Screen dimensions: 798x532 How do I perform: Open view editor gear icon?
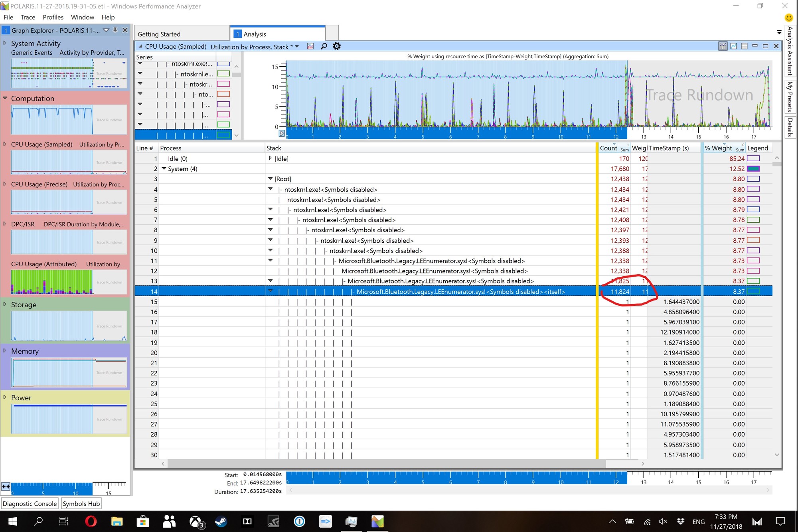pyautogui.click(x=337, y=46)
